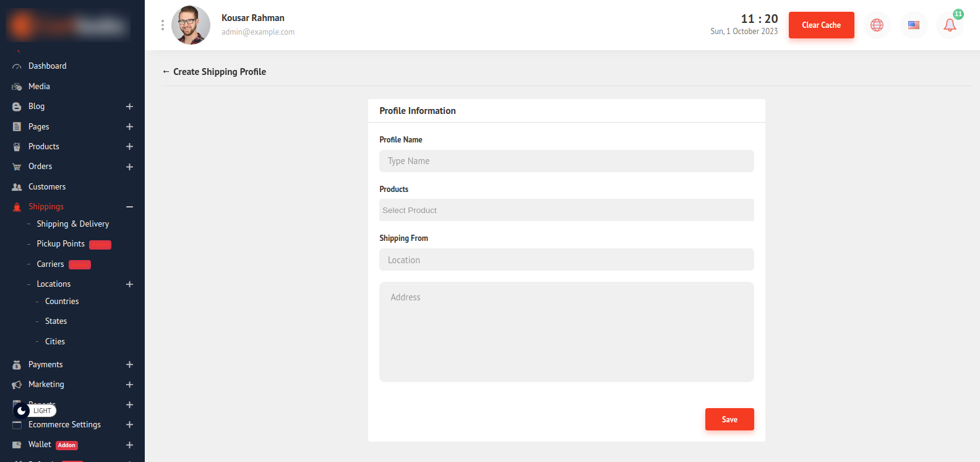The image size is (980, 462).
Task: Click the three-dot menu beside the avatar
Action: pyautogui.click(x=163, y=25)
